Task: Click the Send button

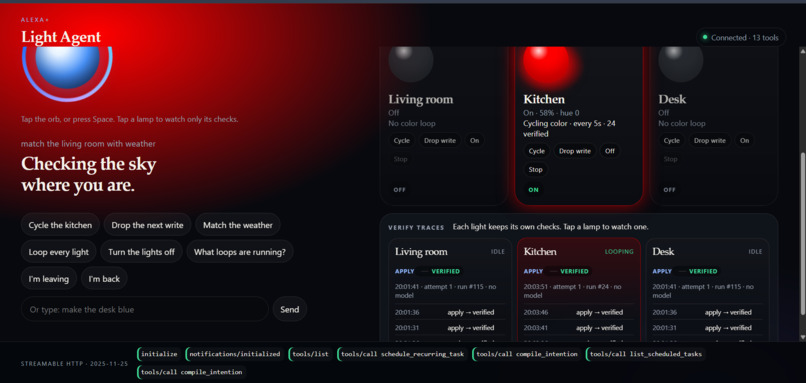Action: coord(289,309)
